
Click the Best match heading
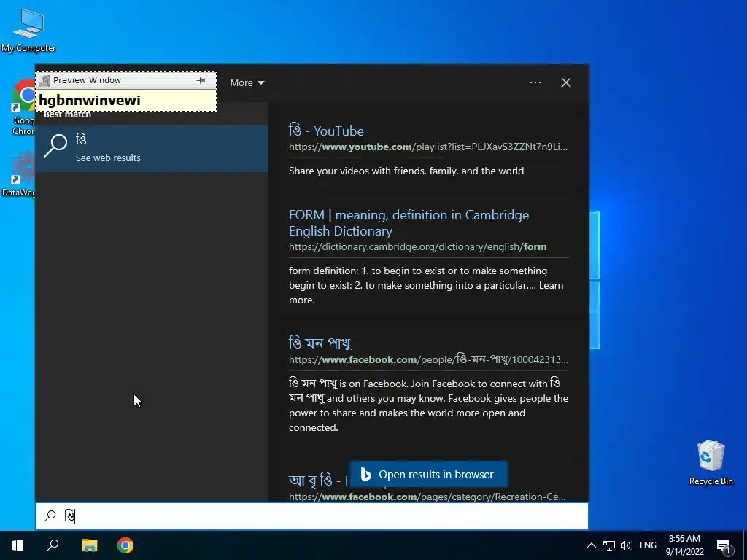click(67, 114)
